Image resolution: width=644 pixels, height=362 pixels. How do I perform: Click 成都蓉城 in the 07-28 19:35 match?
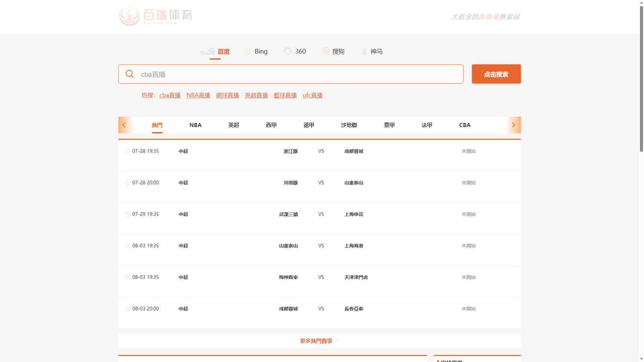tap(354, 152)
